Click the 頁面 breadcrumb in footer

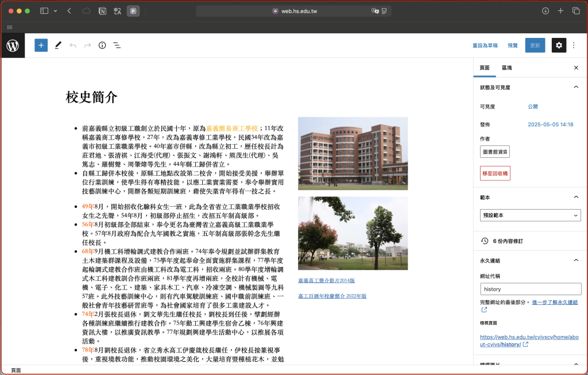coord(16,370)
